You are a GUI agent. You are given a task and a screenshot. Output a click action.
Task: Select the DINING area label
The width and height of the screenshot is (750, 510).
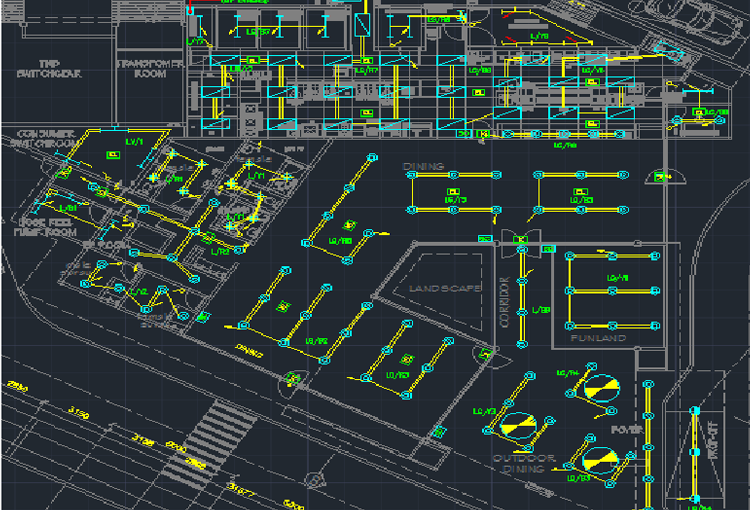pos(423,166)
